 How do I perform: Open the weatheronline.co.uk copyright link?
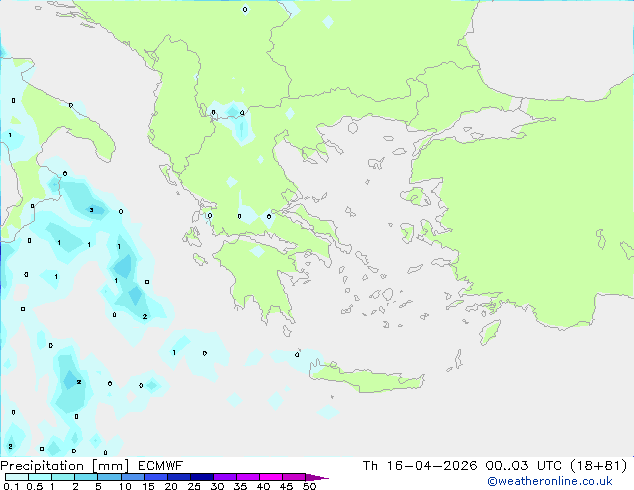tap(550, 481)
